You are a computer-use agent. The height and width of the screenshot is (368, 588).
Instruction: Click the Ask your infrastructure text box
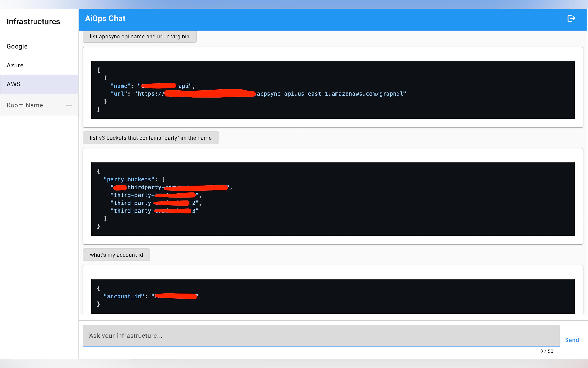pos(321,335)
